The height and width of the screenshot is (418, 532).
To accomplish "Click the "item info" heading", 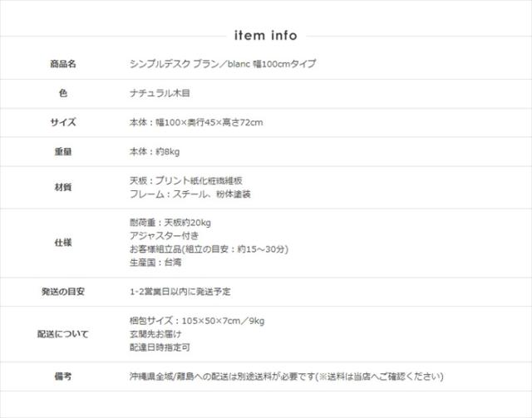I will [266, 36].
